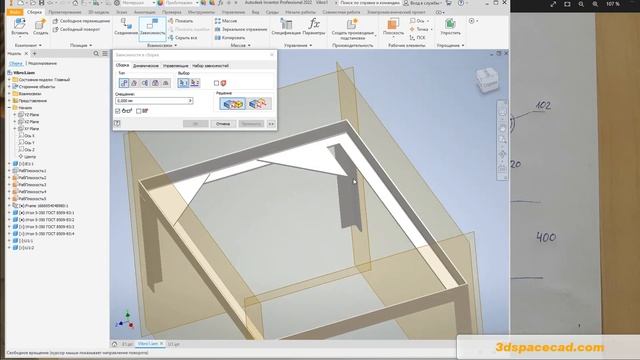Image resolution: width=640 pixels, height=360 pixels.
Task: Open the model browser hamburger menu
Action: click(105, 53)
